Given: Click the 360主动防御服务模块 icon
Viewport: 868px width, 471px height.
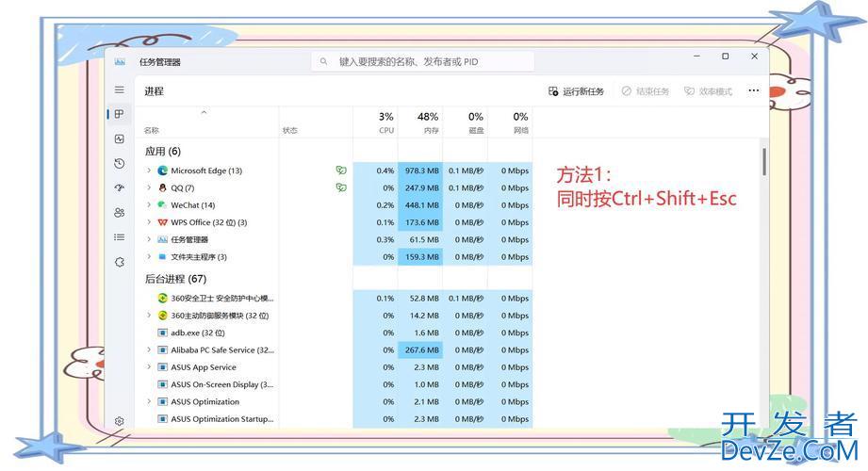Looking at the screenshot, I should point(162,316).
